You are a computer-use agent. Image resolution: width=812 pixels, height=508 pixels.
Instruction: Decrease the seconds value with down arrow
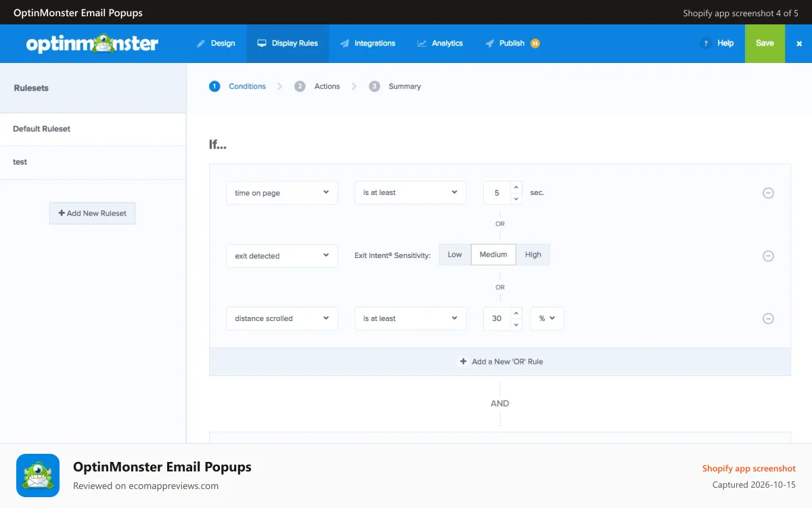[x=516, y=199]
